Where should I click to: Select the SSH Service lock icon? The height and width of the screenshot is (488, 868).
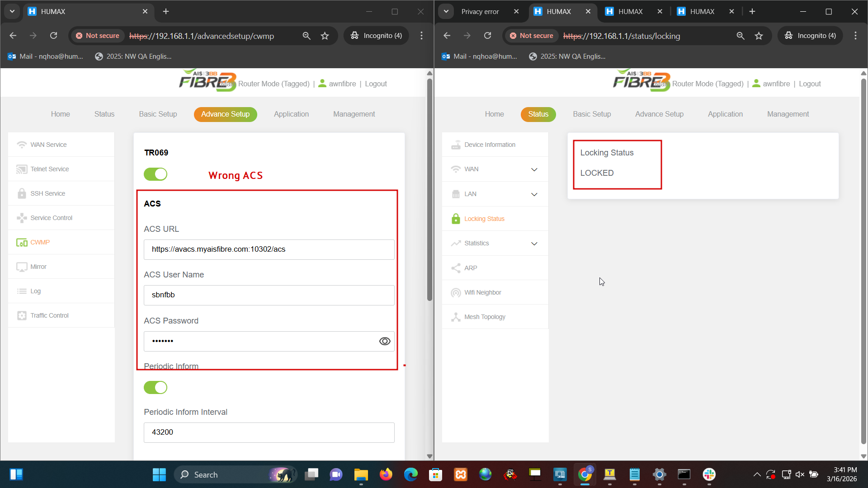22,193
